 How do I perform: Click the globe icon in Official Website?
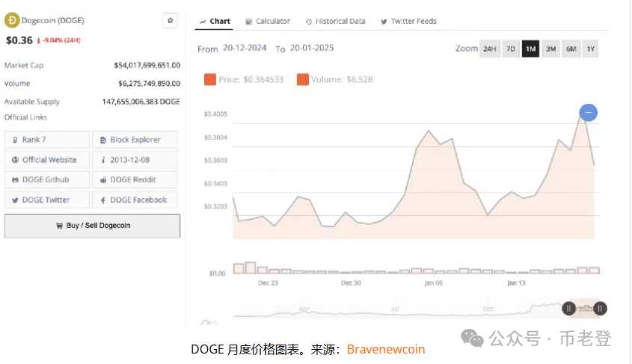15,160
